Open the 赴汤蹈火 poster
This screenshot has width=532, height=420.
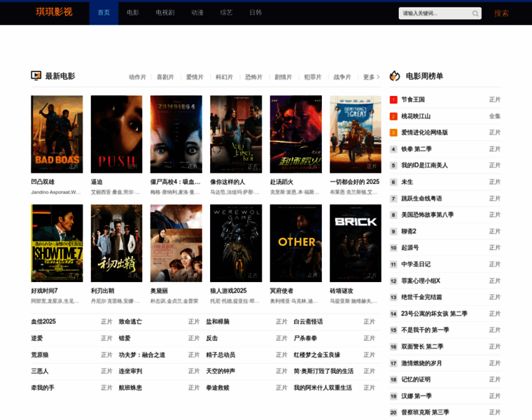click(296, 134)
